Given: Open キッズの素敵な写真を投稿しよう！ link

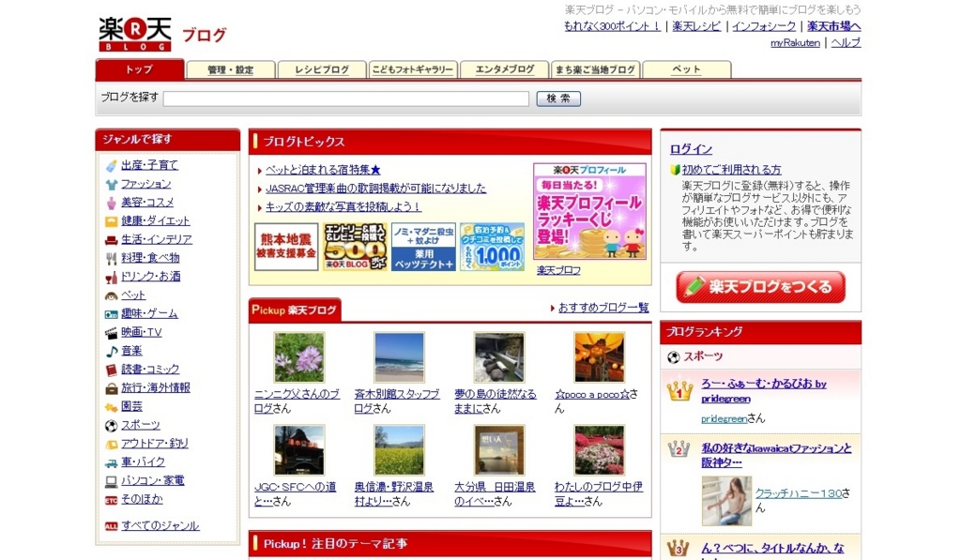Looking at the screenshot, I should pos(343,207).
